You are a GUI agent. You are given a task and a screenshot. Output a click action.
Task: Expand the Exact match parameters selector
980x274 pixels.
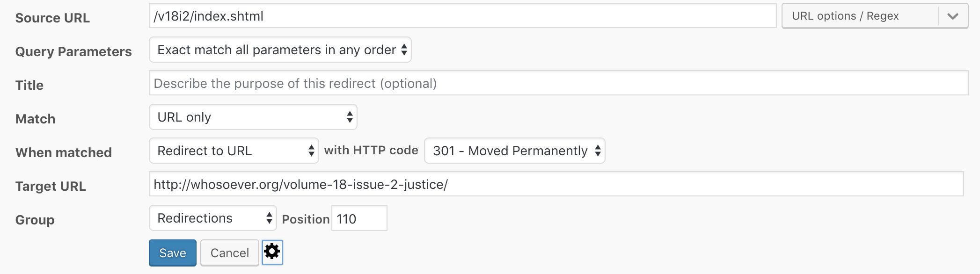tap(402, 50)
